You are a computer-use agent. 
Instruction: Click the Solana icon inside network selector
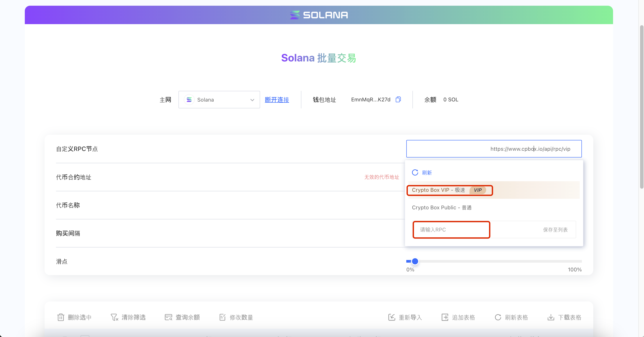(x=189, y=100)
